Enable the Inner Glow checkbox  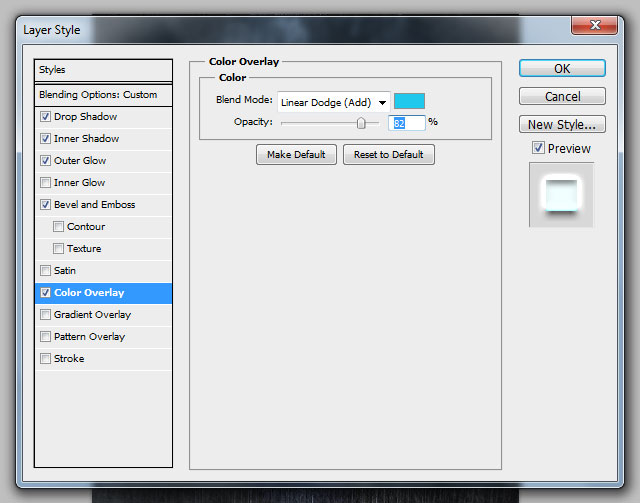click(45, 183)
